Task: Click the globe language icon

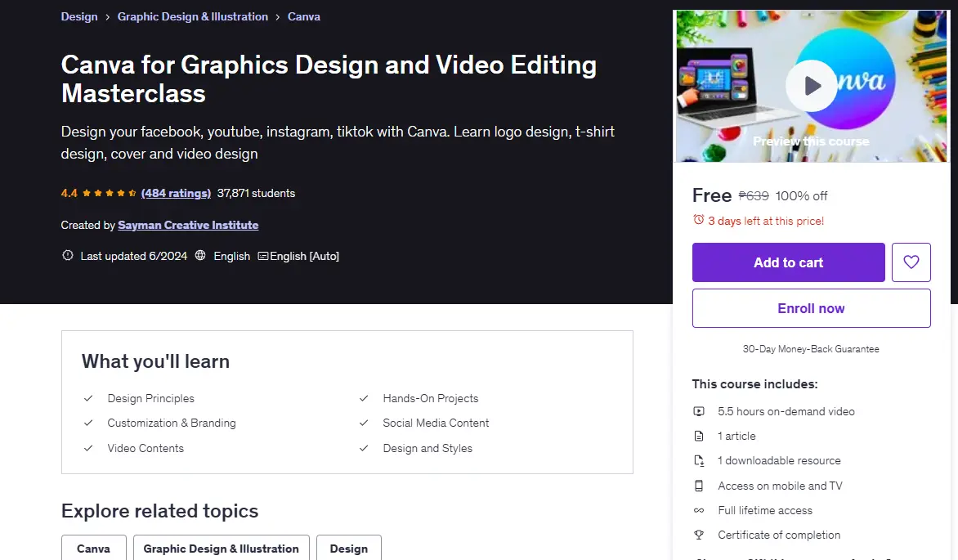Action: pos(200,256)
